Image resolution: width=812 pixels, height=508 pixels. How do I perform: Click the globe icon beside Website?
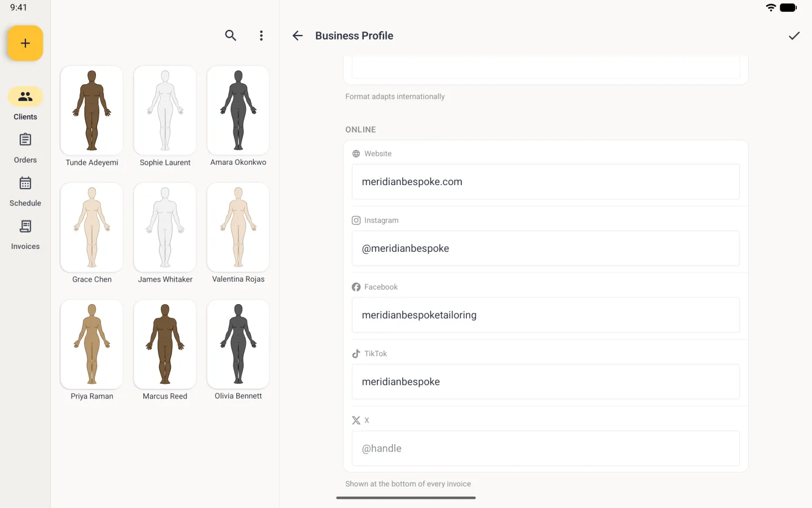(x=356, y=154)
